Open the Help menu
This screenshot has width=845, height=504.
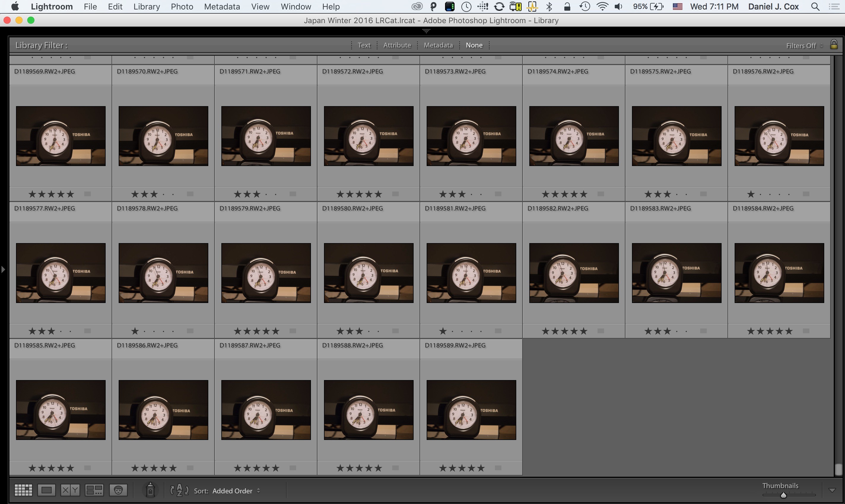click(331, 7)
